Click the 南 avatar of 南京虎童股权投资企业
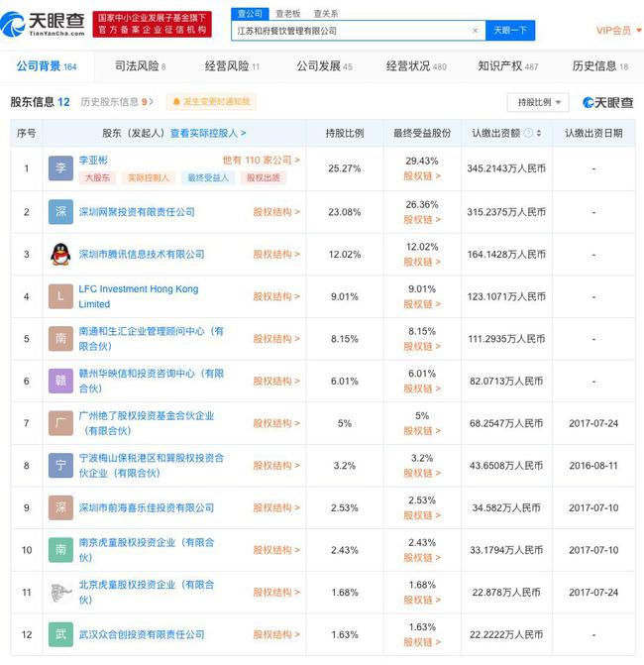The width and height of the screenshot is (644, 665). click(60, 550)
